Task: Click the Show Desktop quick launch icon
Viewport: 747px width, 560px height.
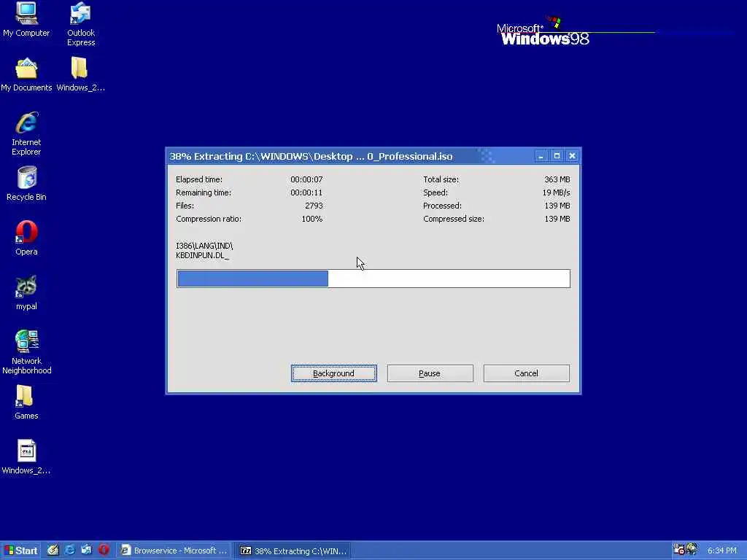Action: 53,551
